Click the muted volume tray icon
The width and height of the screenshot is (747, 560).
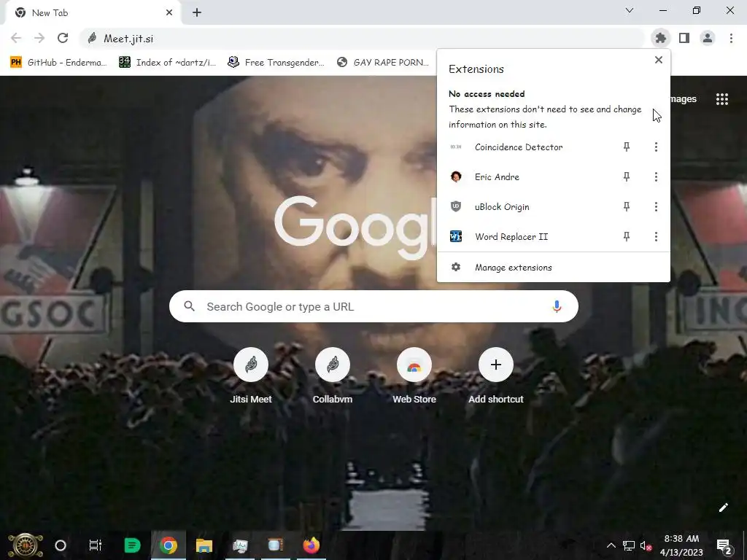coord(646,545)
